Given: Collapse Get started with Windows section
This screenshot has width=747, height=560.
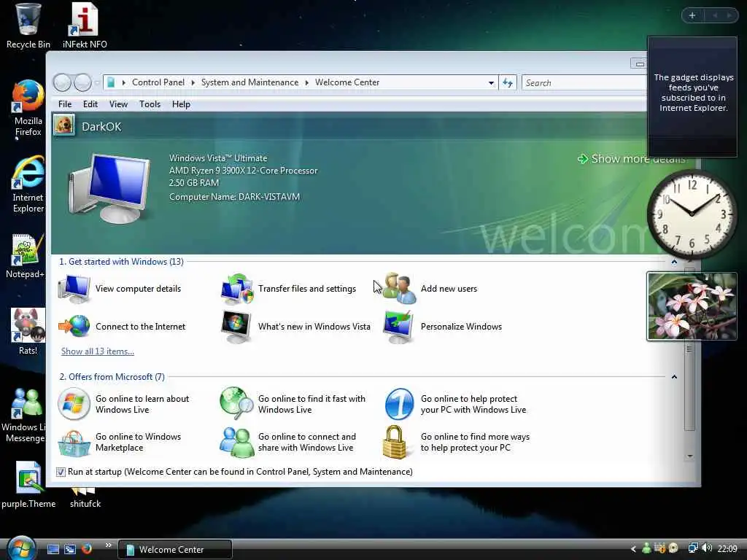Looking at the screenshot, I should click(x=674, y=262).
